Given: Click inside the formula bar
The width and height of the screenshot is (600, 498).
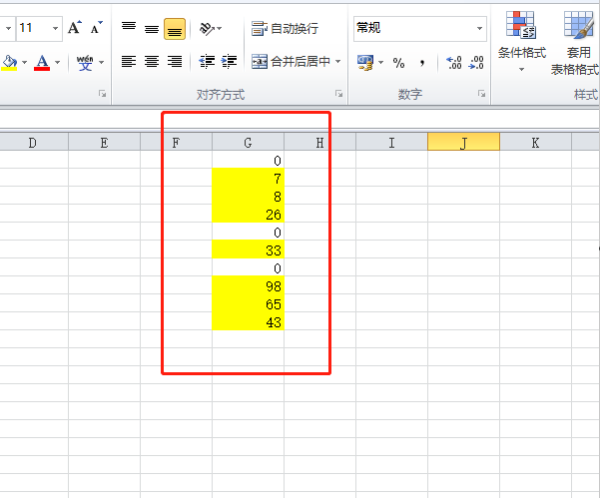Looking at the screenshot, I should click(x=300, y=119).
